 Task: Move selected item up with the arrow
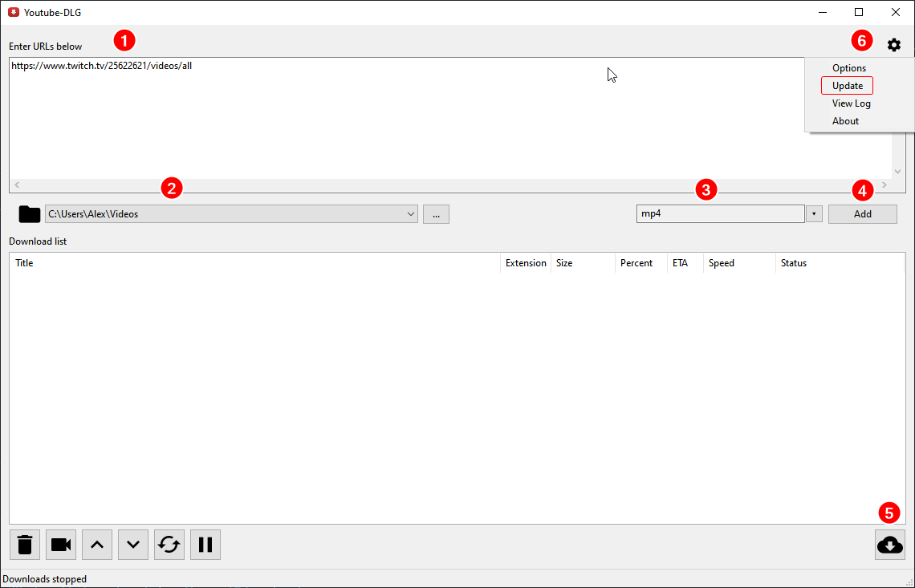coord(97,545)
